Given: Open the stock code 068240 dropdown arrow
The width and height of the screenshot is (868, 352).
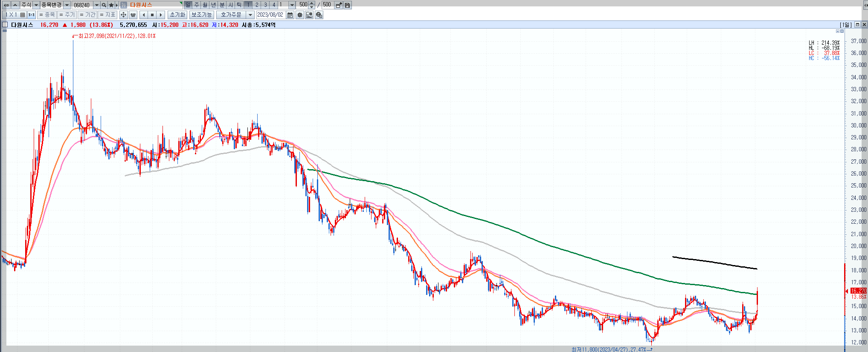Looking at the screenshot, I should coord(97,5).
